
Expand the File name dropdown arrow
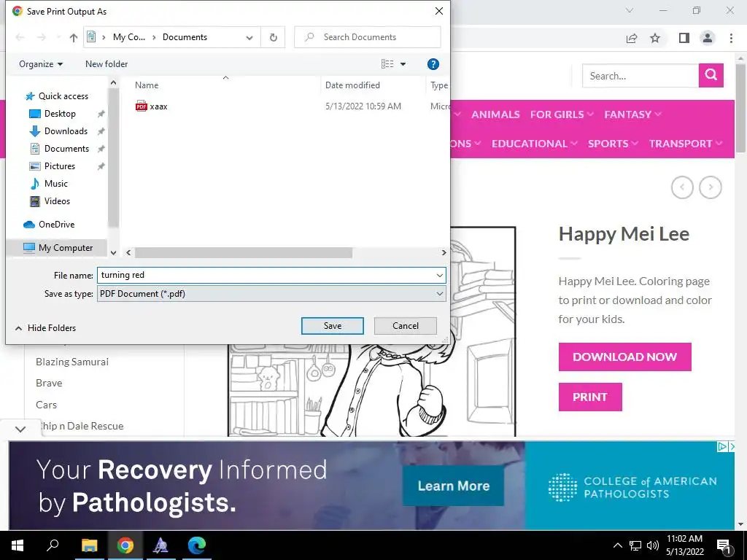tap(439, 275)
